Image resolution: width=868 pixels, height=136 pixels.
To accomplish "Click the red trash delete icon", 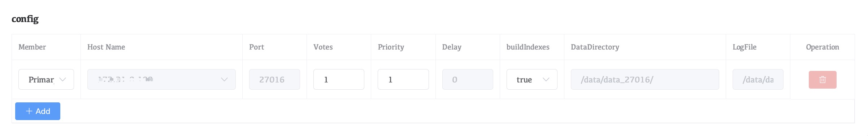I will tap(823, 80).
